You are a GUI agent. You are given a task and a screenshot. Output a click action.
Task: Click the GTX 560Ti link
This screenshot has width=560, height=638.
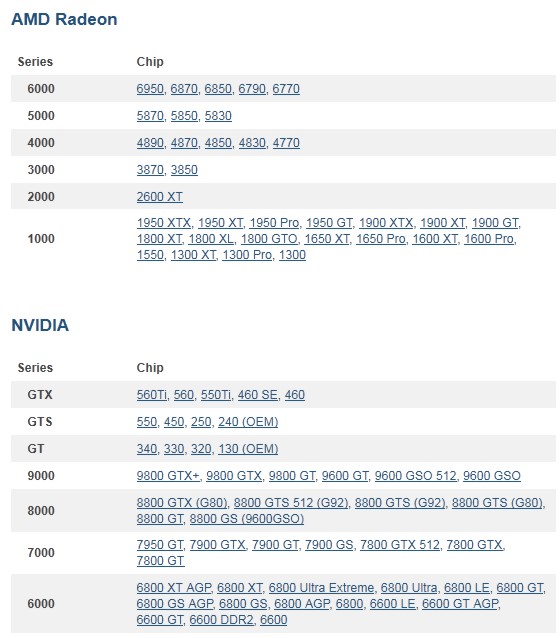point(152,395)
